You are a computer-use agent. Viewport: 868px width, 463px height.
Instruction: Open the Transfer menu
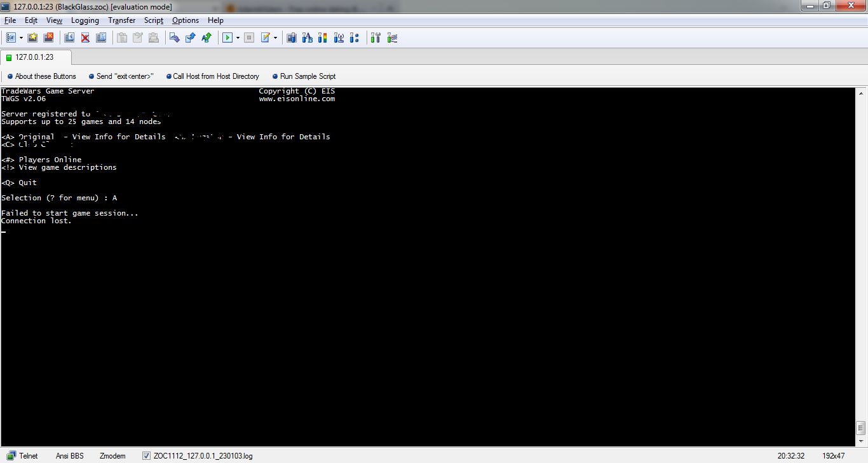tap(121, 20)
